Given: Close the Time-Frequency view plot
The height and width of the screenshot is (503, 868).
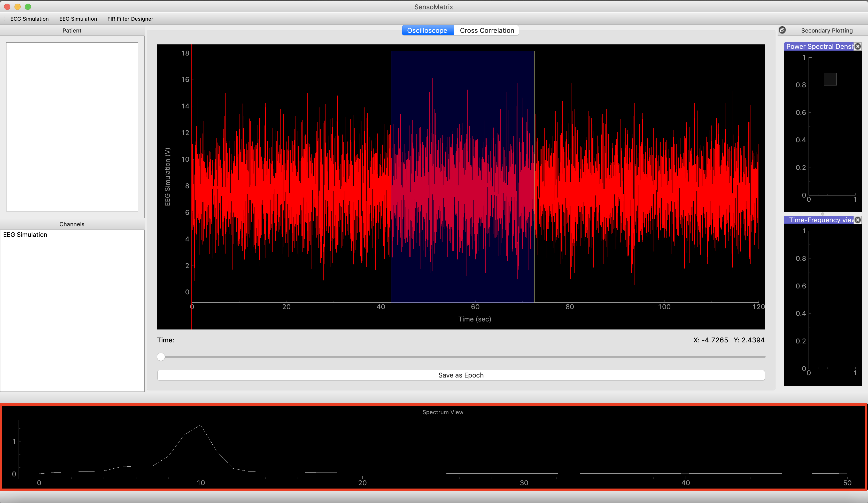Looking at the screenshot, I should [x=858, y=220].
